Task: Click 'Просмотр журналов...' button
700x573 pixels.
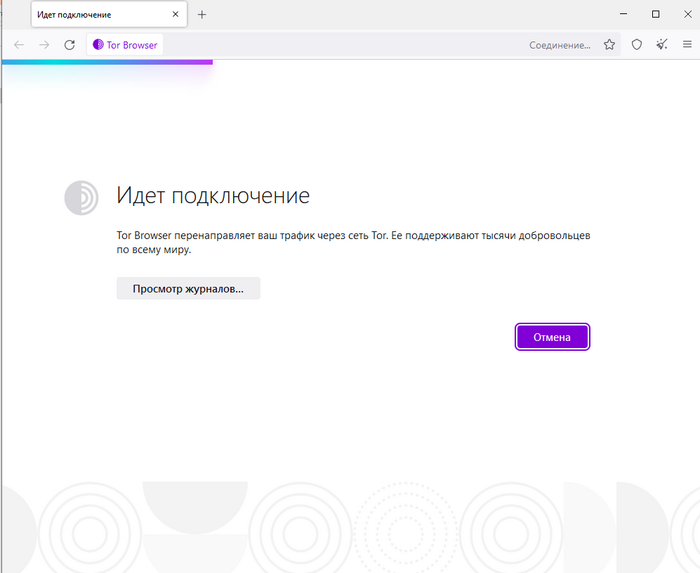Action: (188, 288)
